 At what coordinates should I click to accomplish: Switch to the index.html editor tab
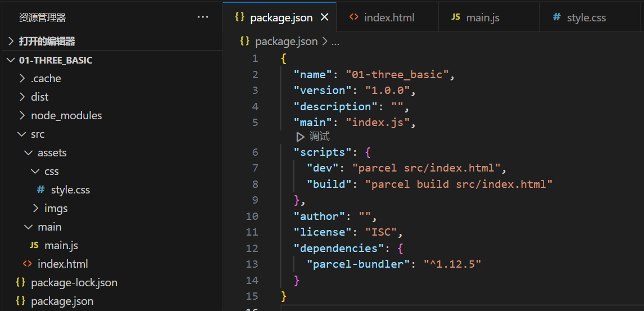(389, 17)
